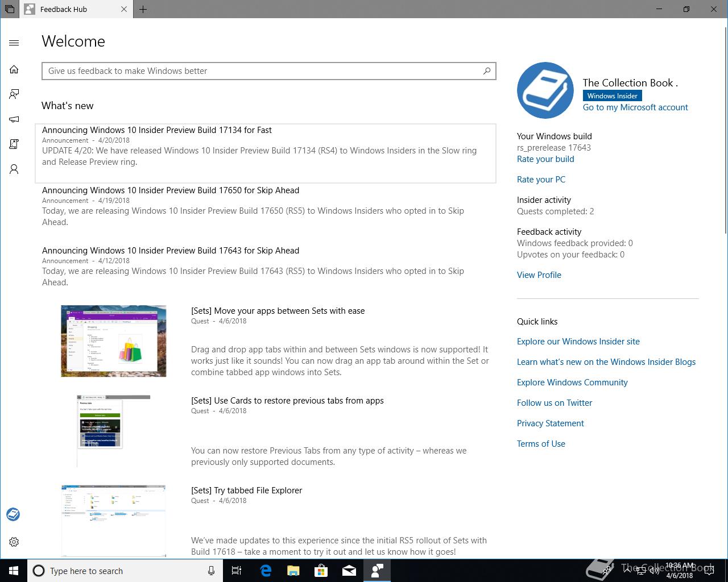The image size is (728, 582).
Task: Click the Windows Insider badge
Action: coord(613,96)
